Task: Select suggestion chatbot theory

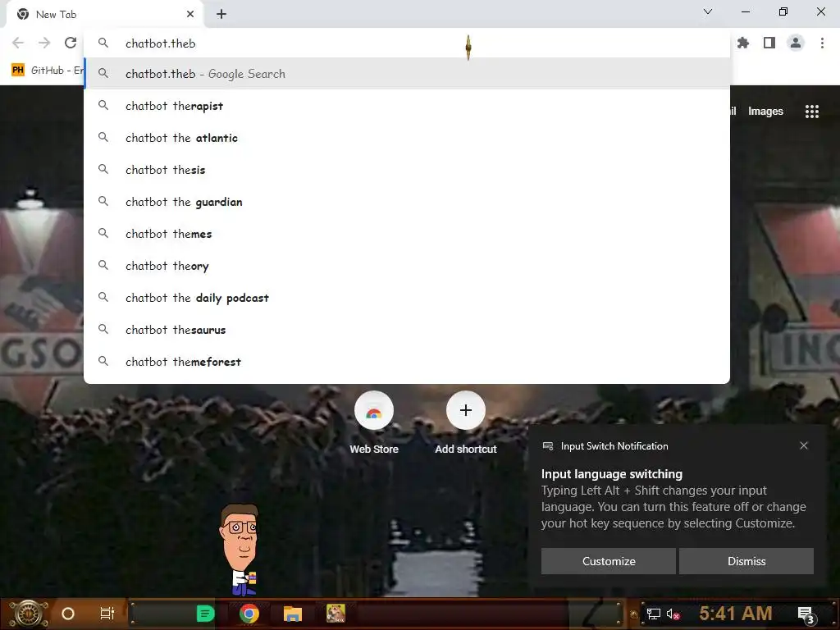Action: point(407,266)
